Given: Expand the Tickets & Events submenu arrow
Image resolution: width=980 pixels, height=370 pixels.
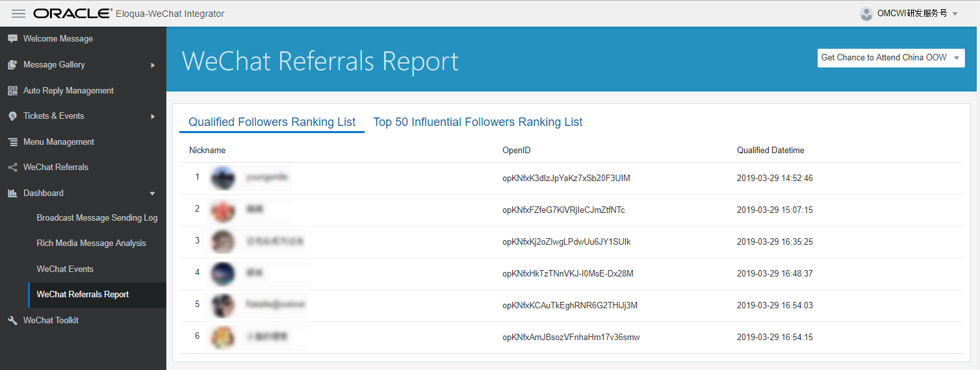Looking at the screenshot, I should (153, 116).
